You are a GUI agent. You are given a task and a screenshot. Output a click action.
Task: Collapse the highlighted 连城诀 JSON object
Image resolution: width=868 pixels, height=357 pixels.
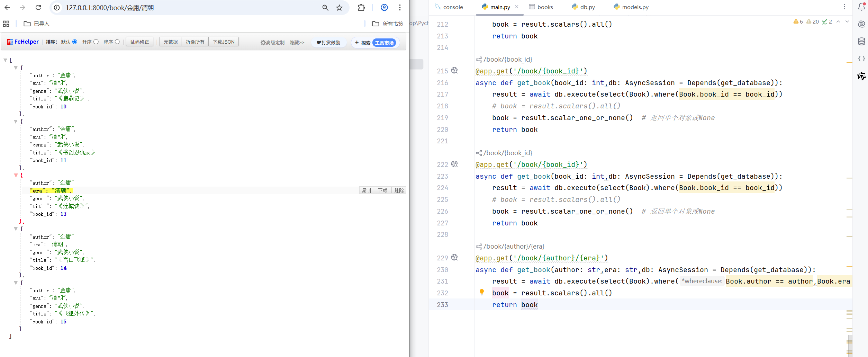pos(16,175)
